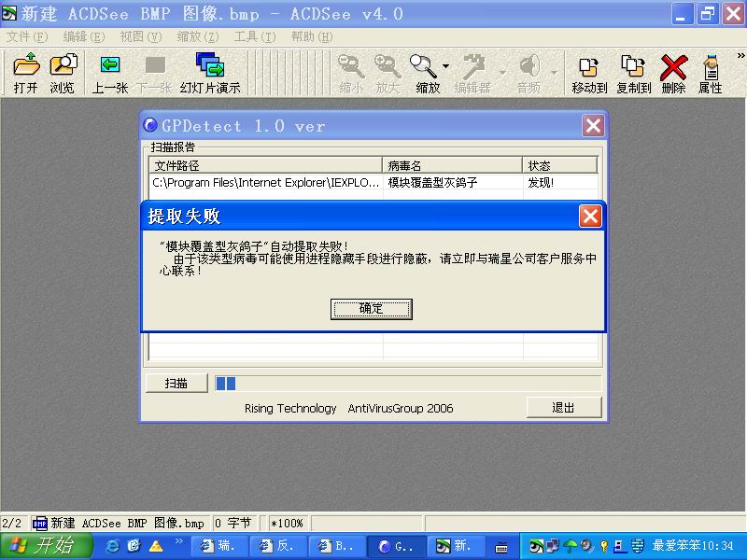Open the File (文件) menu

[x=27, y=36]
